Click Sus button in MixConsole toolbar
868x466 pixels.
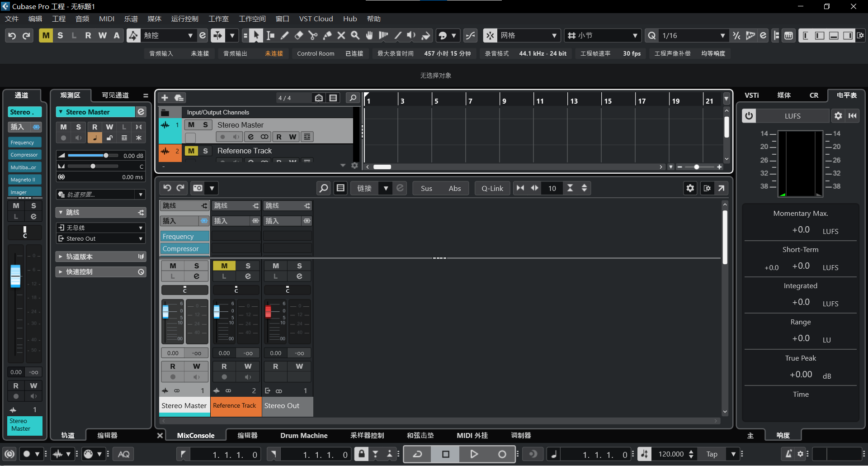(x=426, y=188)
